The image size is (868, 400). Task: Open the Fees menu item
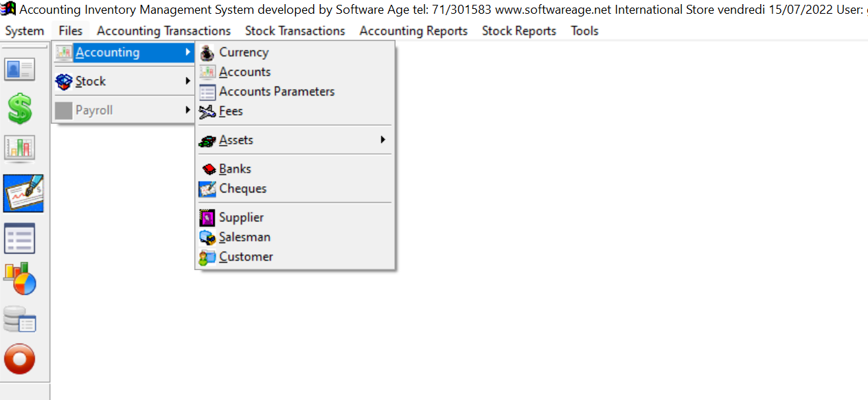(231, 111)
